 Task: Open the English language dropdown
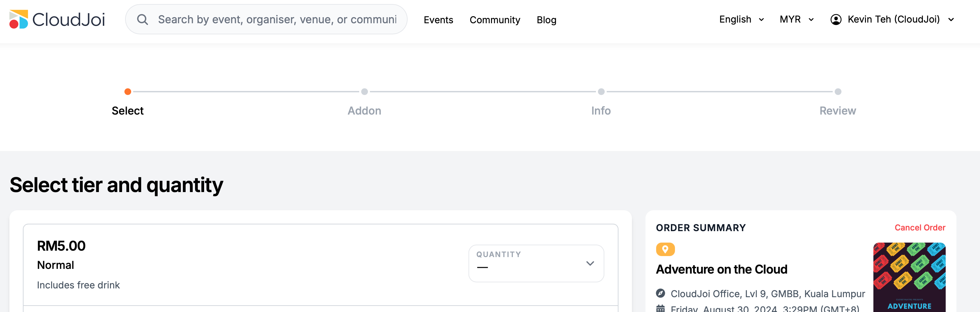[741, 20]
